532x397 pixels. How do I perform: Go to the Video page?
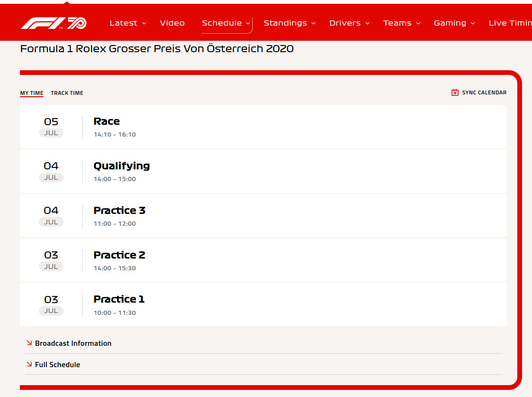pyautogui.click(x=172, y=23)
